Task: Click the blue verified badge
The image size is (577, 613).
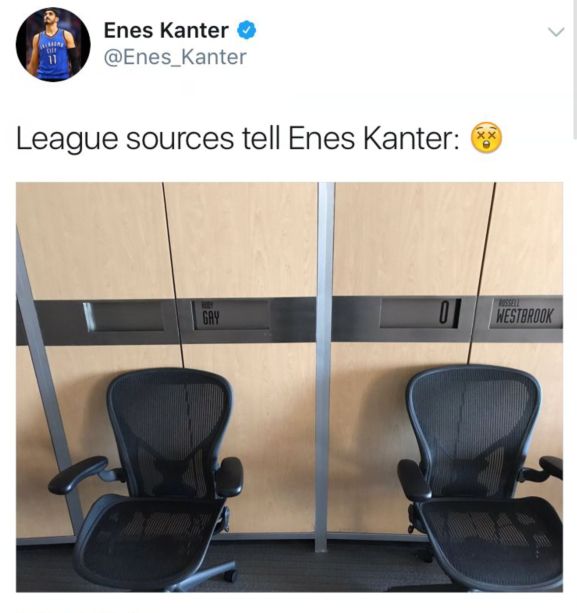Action: pyautogui.click(x=247, y=30)
